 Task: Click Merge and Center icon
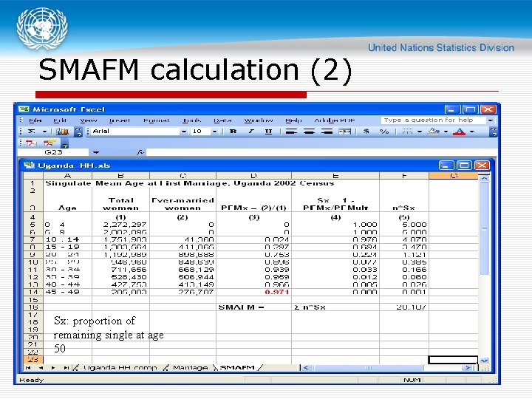tap(345, 132)
